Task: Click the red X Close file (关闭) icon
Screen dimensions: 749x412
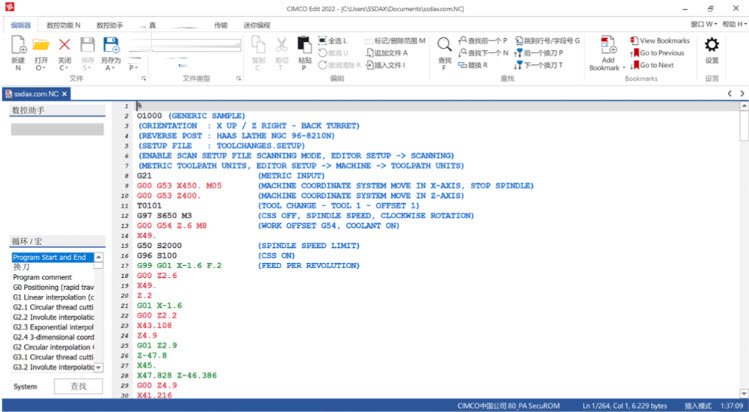Action: click(64, 45)
